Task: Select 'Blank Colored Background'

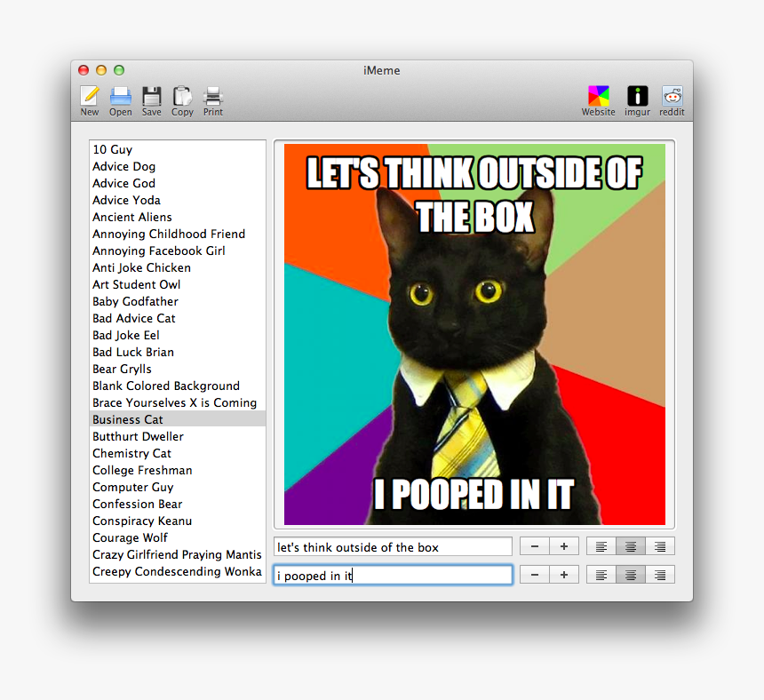Action: [x=178, y=386]
